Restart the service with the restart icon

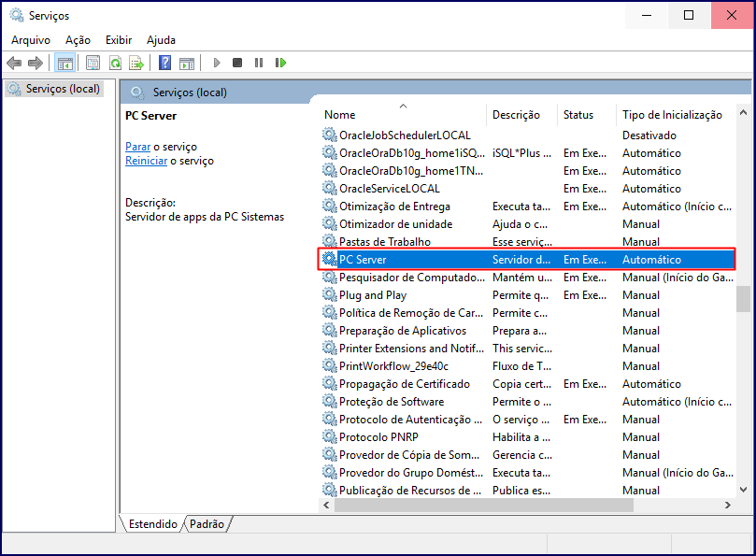pos(280,63)
